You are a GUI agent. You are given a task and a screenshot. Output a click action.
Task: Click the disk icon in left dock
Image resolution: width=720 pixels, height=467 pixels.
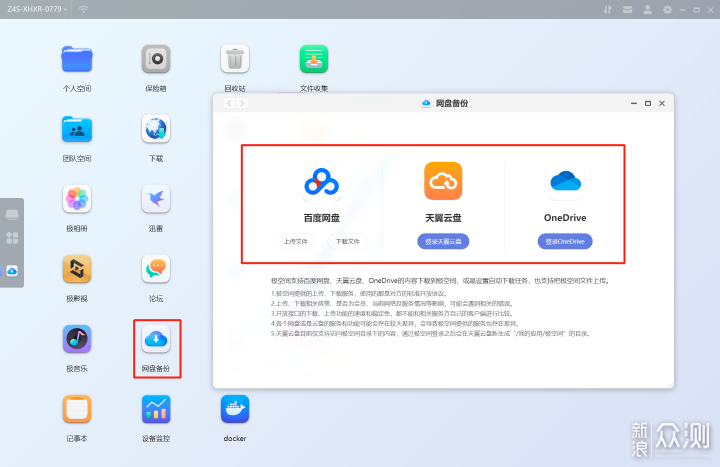pyautogui.click(x=12, y=214)
